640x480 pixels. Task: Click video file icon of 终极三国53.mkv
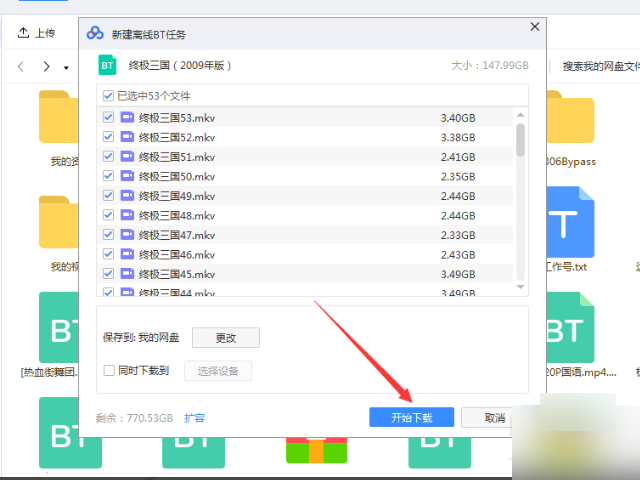tap(127, 118)
